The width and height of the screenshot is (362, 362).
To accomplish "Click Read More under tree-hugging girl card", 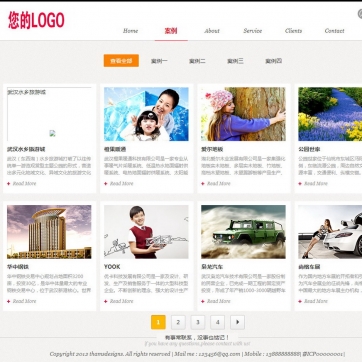I will click(x=218, y=183).
